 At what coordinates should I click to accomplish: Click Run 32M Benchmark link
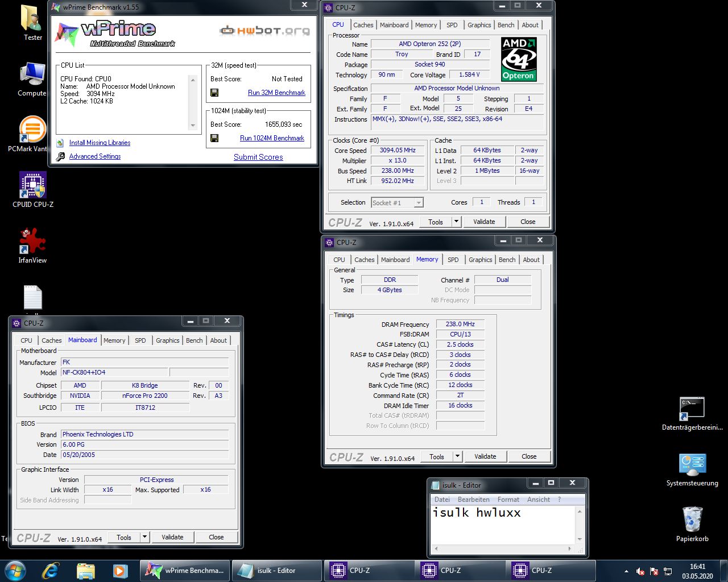pos(276,93)
